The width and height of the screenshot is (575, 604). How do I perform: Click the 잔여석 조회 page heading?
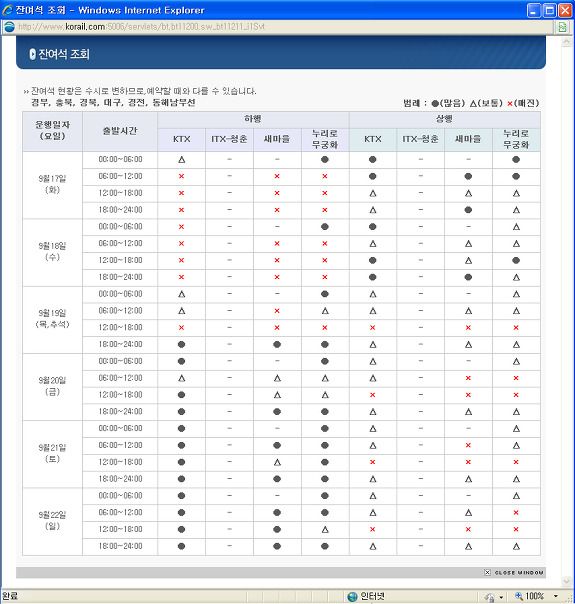[64, 54]
